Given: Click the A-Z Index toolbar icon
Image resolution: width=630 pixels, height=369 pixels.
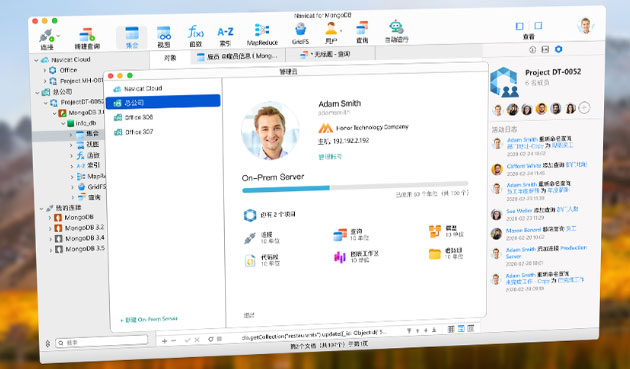Looking at the screenshot, I should pyautogui.click(x=225, y=36).
